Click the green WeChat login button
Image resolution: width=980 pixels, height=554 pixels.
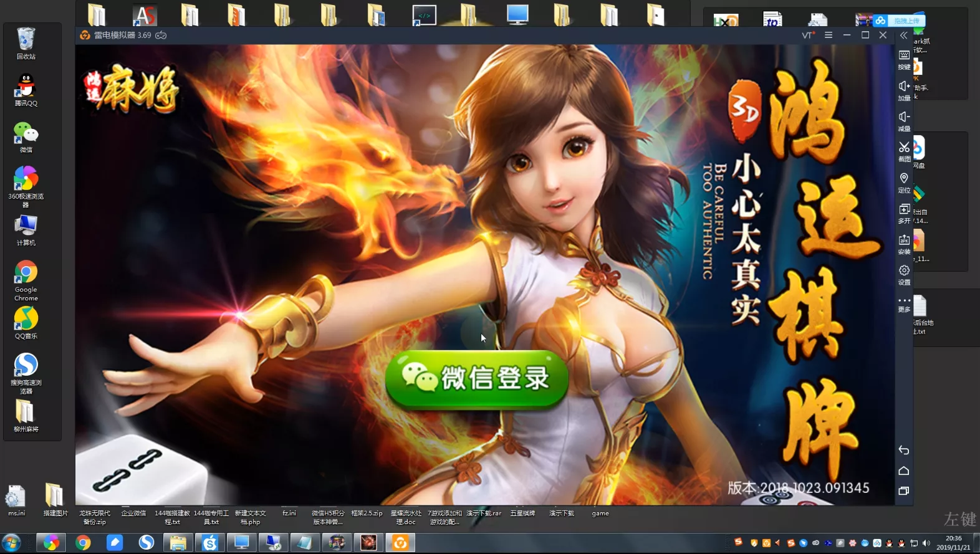477,378
